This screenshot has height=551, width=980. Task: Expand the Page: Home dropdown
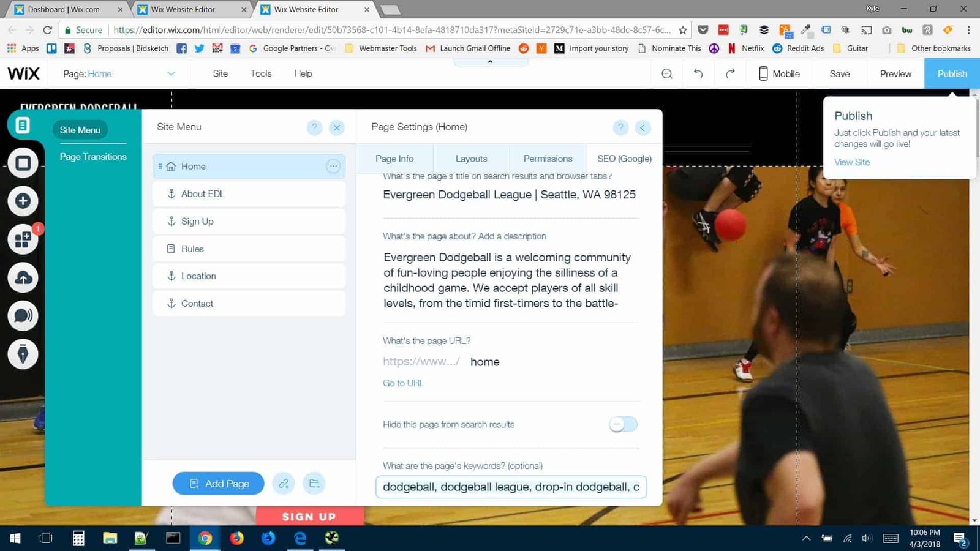(x=171, y=73)
